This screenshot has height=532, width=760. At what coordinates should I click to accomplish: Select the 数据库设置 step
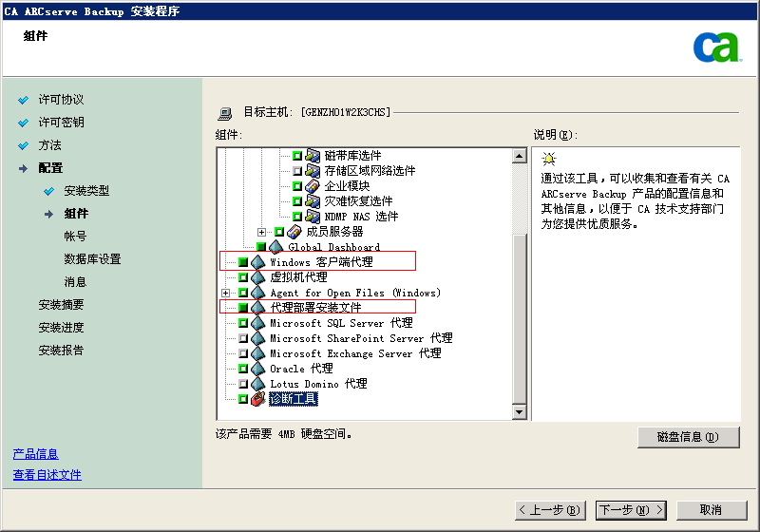pos(92,259)
